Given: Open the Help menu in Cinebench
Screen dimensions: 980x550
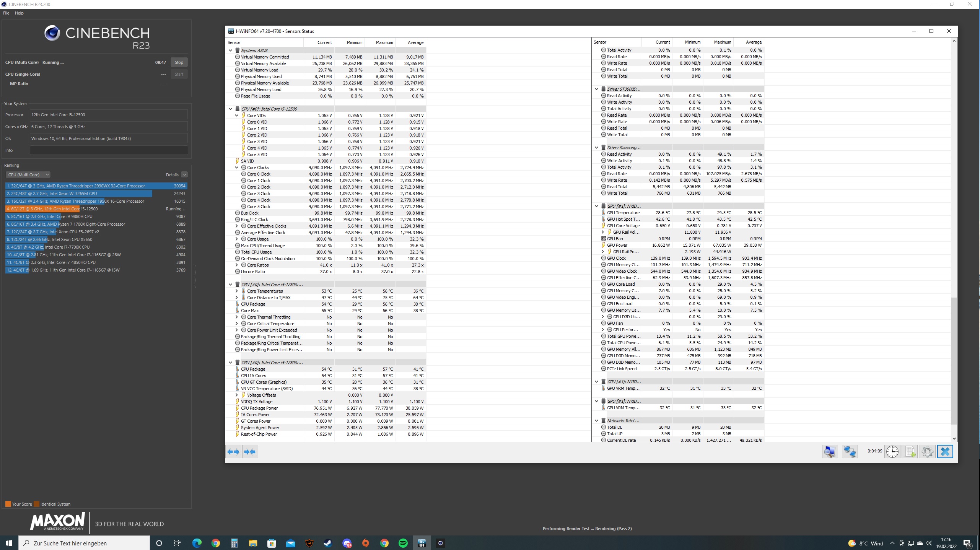Looking at the screenshot, I should [19, 13].
